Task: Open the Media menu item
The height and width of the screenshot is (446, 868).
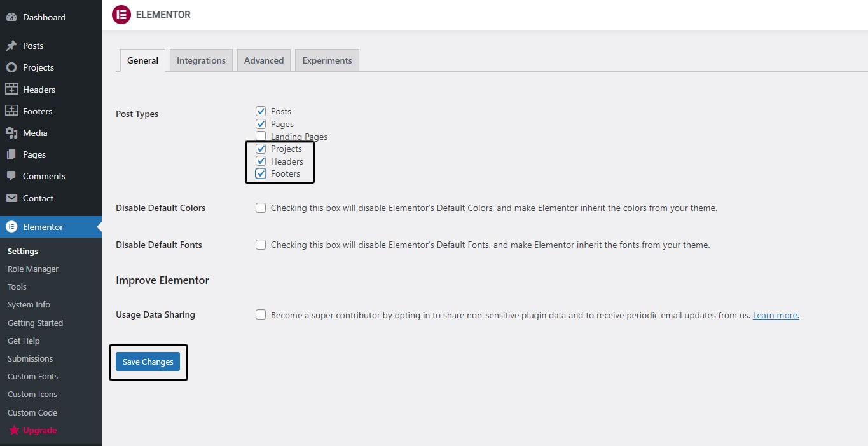Action: point(51,133)
